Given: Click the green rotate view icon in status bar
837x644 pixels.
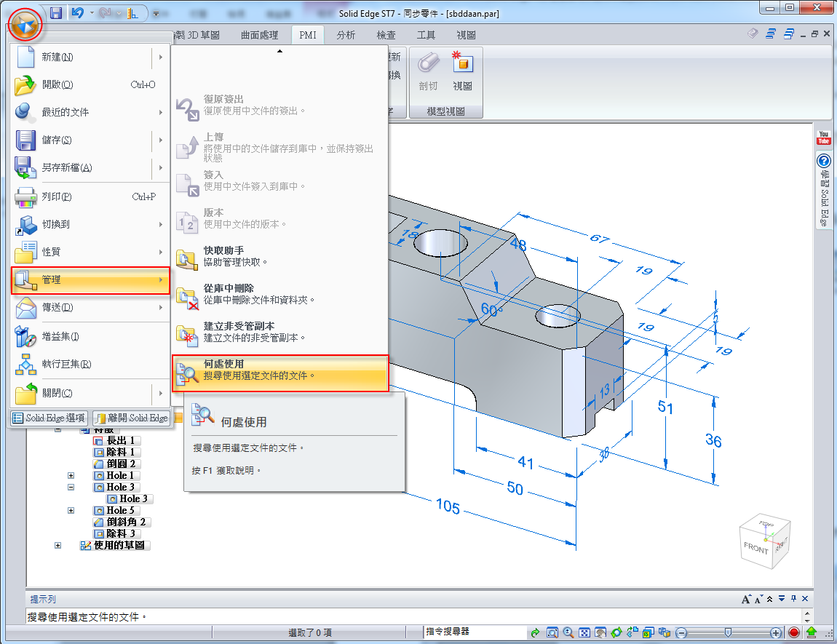Looking at the screenshot, I should click(x=616, y=633).
